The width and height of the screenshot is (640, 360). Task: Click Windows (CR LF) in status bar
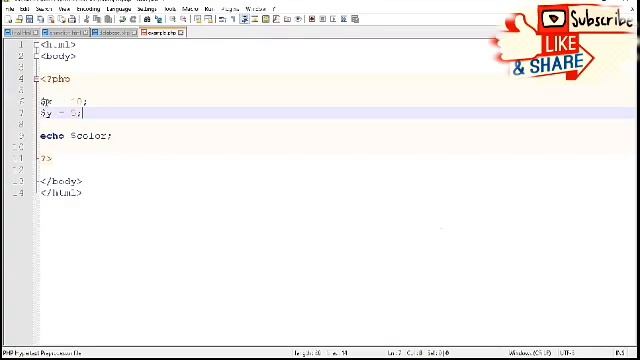pos(530,353)
